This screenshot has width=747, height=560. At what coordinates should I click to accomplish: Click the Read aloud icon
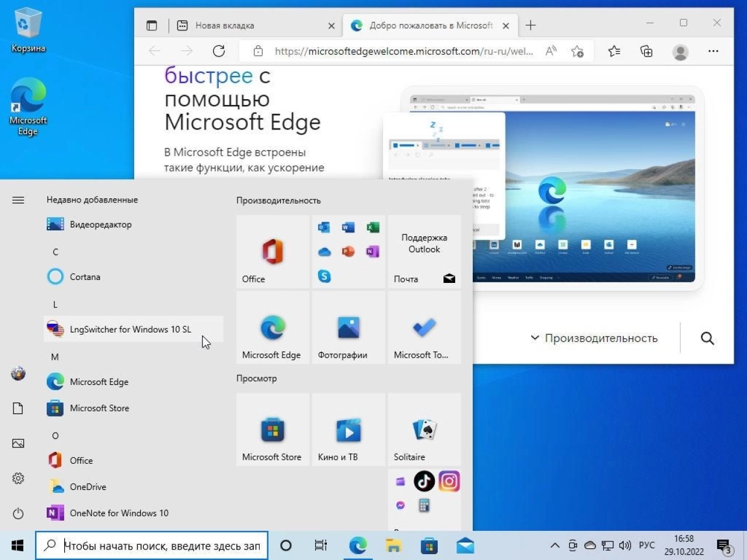pyautogui.click(x=551, y=51)
